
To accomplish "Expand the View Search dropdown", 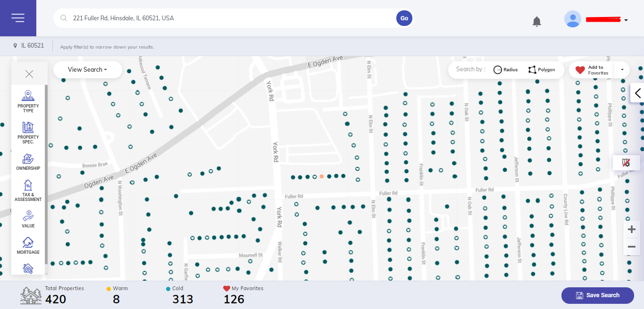I will 87,70.
